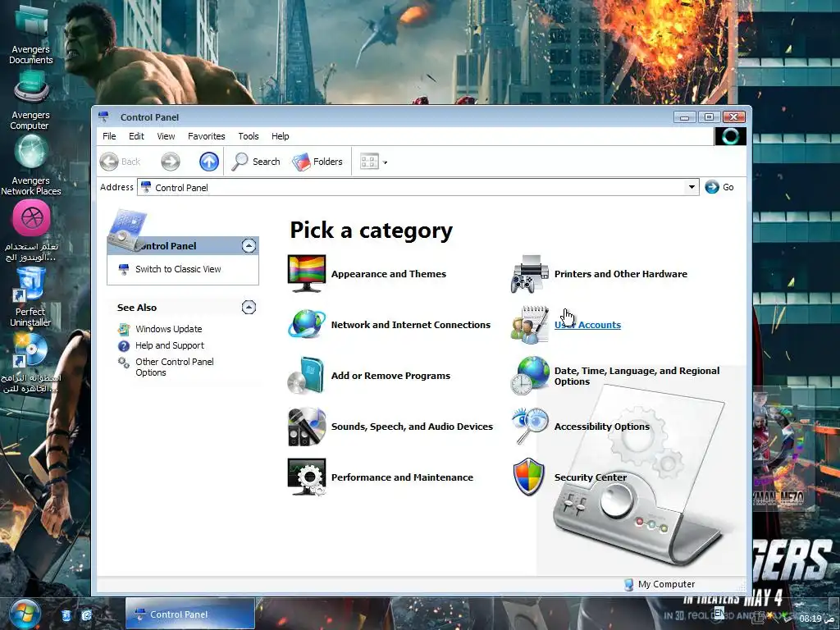Click the Printers and Other Hardware icon
The height and width of the screenshot is (630, 840).
coord(529,273)
